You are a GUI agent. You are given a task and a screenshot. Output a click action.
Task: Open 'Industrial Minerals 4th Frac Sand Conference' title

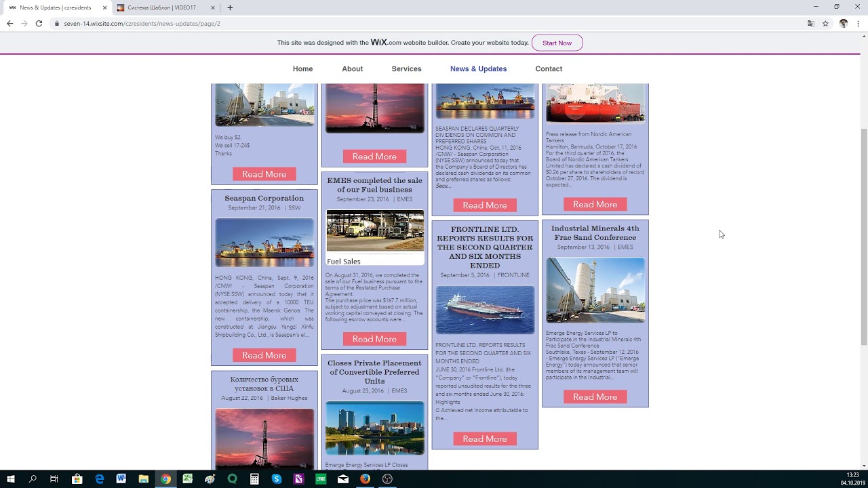pos(595,233)
